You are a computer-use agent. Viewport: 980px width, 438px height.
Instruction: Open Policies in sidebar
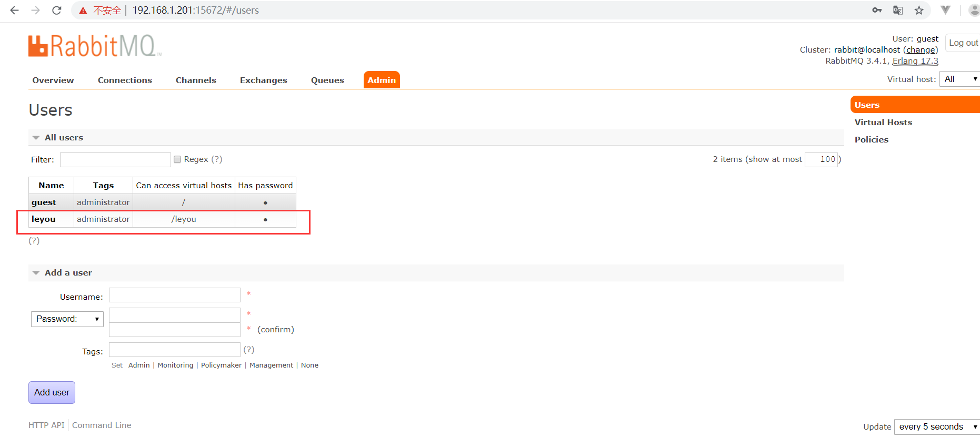[872, 139]
